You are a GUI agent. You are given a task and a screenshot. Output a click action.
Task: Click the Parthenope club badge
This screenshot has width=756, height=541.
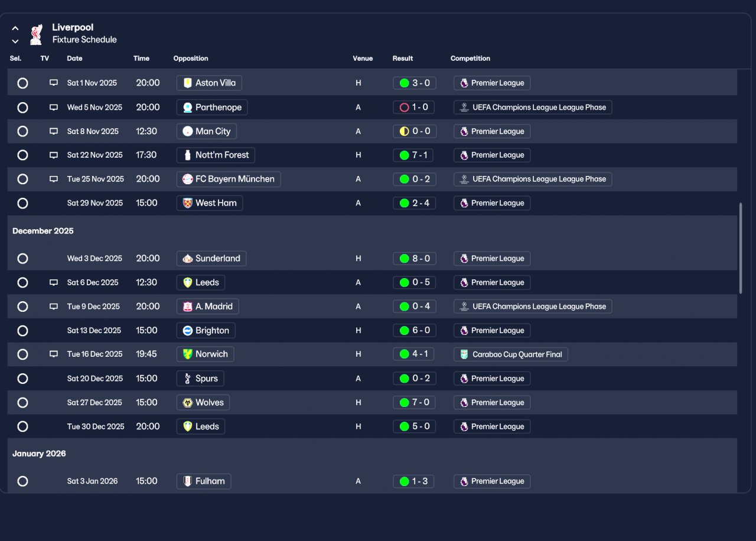coord(188,107)
